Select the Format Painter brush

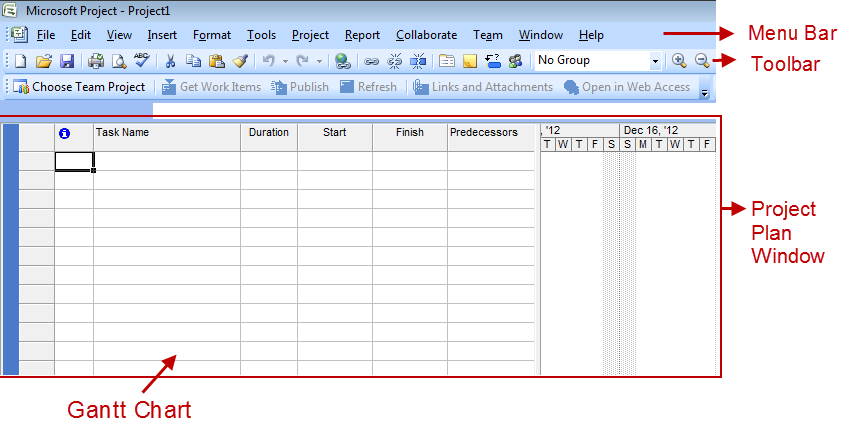coord(240,61)
